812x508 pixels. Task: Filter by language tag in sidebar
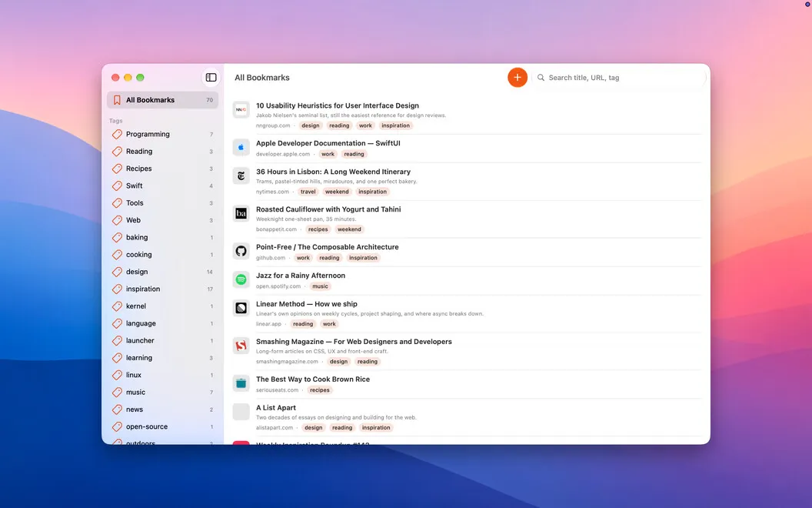(x=162, y=323)
